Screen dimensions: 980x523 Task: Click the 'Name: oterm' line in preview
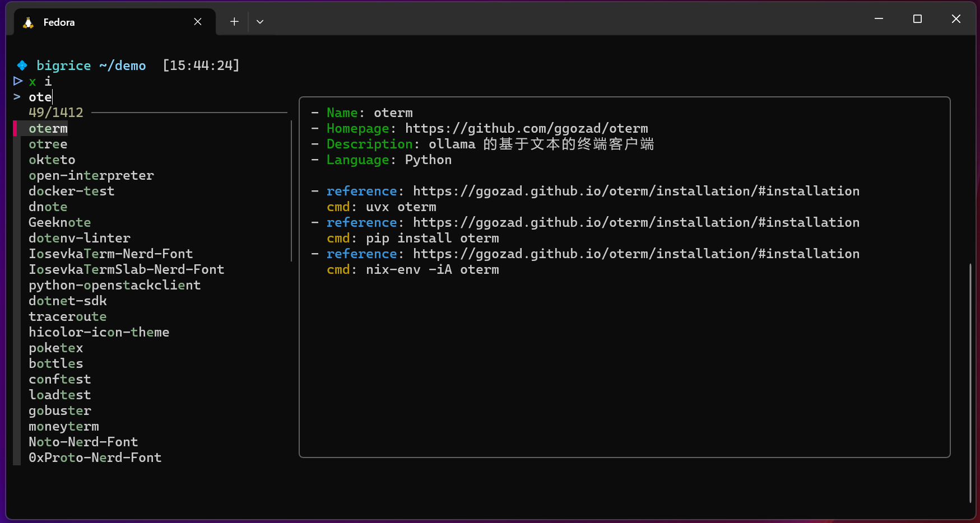[362, 113]
